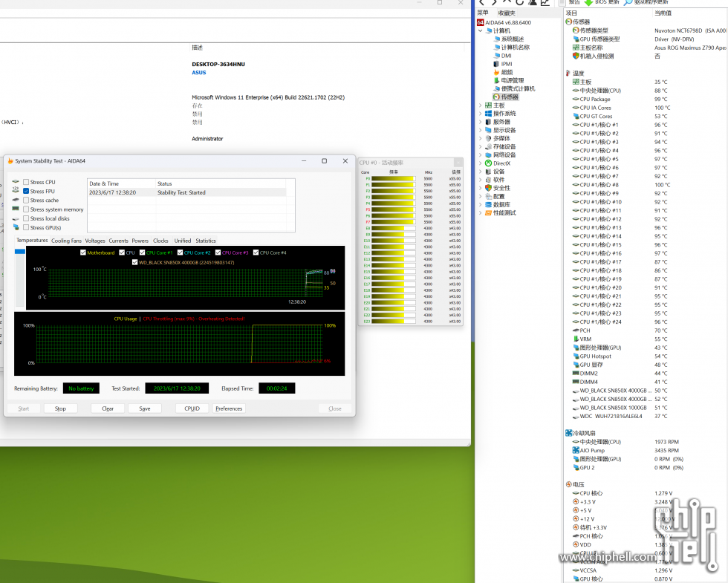Switch to the Clocks tab
This screenshot has width=728, height=583.
pyautogui.click(x=160, y=241)
